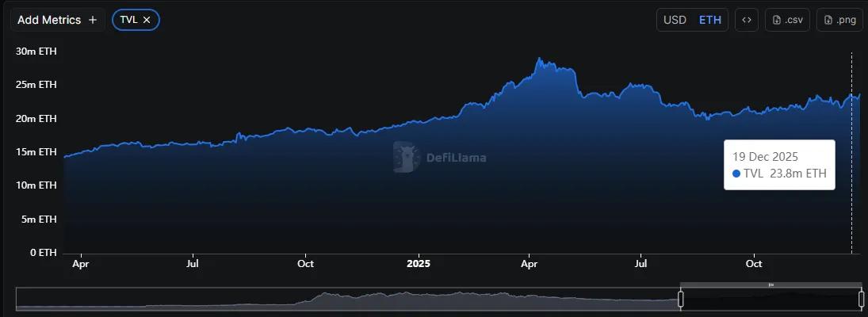Click the plus icon in Add Metrics
This screenshot has width=868, height=317.
pyautogui.click(x=93, y=20)
